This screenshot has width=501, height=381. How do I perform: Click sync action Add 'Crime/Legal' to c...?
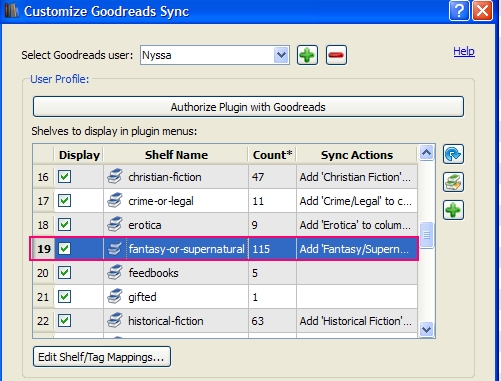coord(355,201)
